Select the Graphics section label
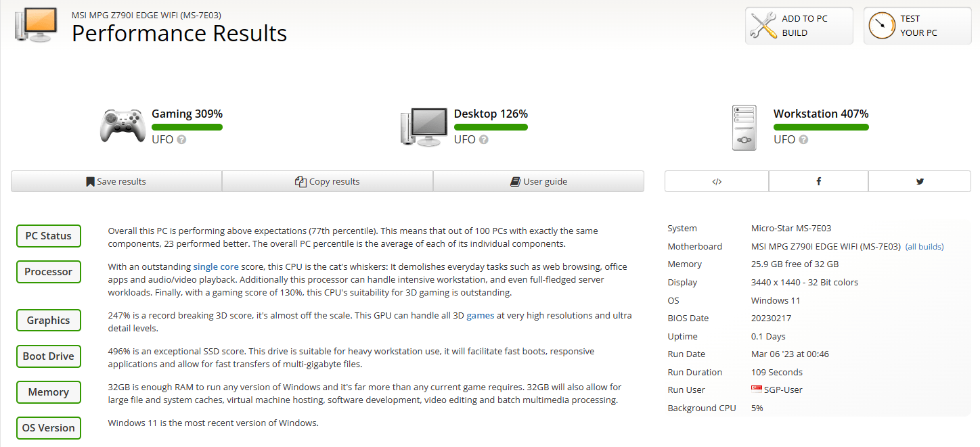This screenshot has height=447, width=980. click(49, 321)
